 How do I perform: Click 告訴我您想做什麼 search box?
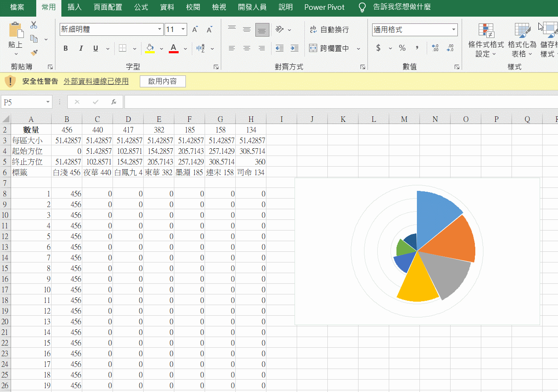pyautogui.click(x=396, y=7)
